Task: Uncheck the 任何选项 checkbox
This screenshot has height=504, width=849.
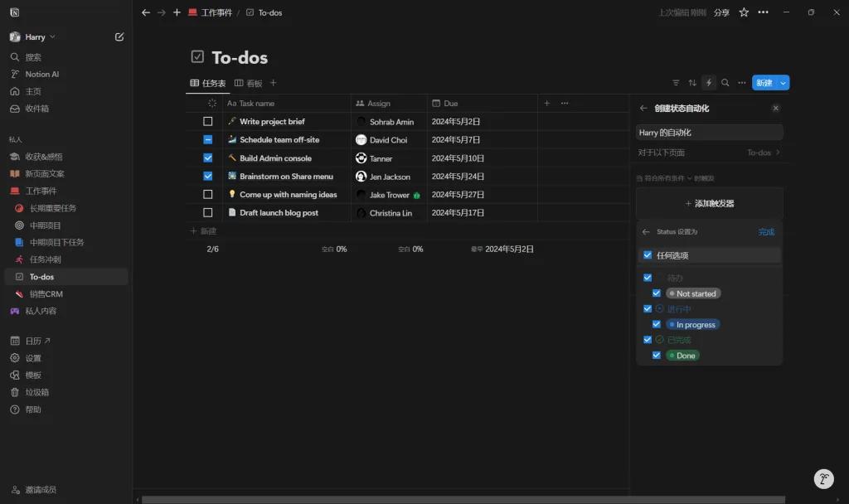Action: pos(648,255)
